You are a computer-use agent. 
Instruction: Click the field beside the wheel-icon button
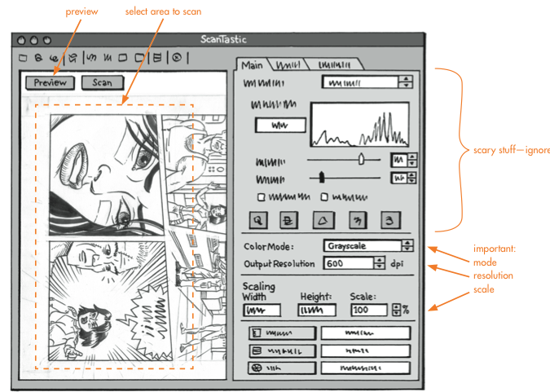(366, 368)
